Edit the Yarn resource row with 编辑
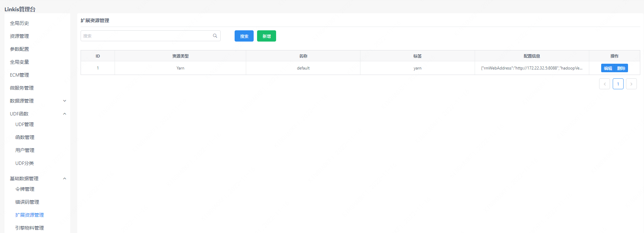Image resolution: width=644 pixels, height=233 pixels. pos(608,68)
